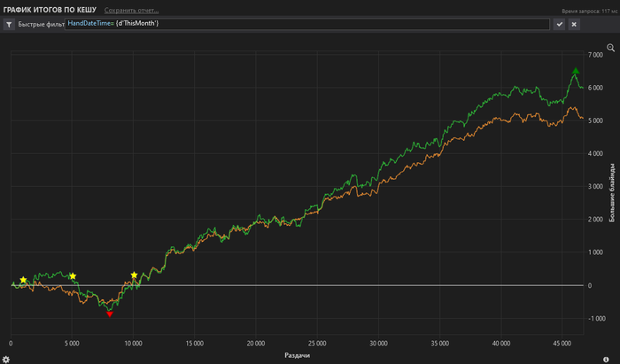Click the График итогов по кешу title

click(50, 10)
